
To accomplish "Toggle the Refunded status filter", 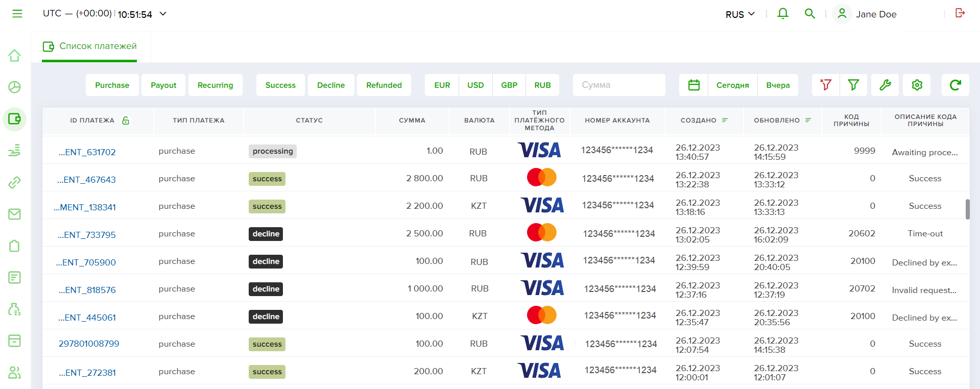I will pos(384,85).
